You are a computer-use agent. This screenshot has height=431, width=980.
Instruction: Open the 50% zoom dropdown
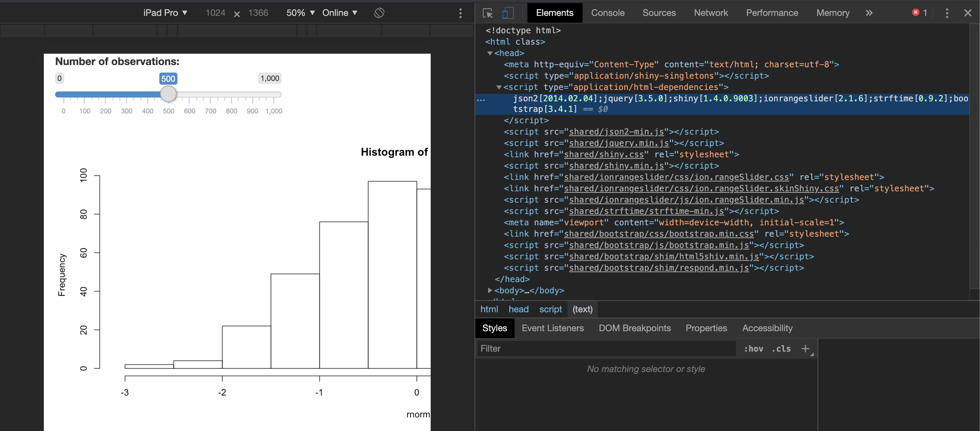(x=301, y=13)
